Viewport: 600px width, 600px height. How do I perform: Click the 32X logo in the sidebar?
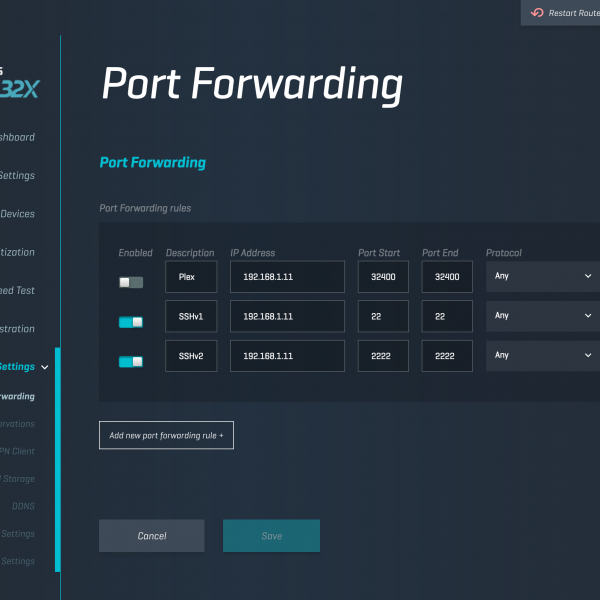20,88
